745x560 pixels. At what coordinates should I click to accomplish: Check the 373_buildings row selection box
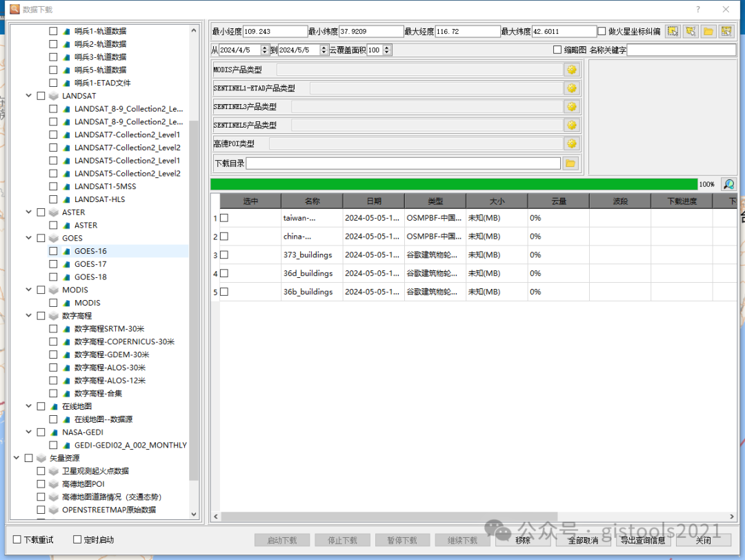pyautogui.click(x=224, y=255)
